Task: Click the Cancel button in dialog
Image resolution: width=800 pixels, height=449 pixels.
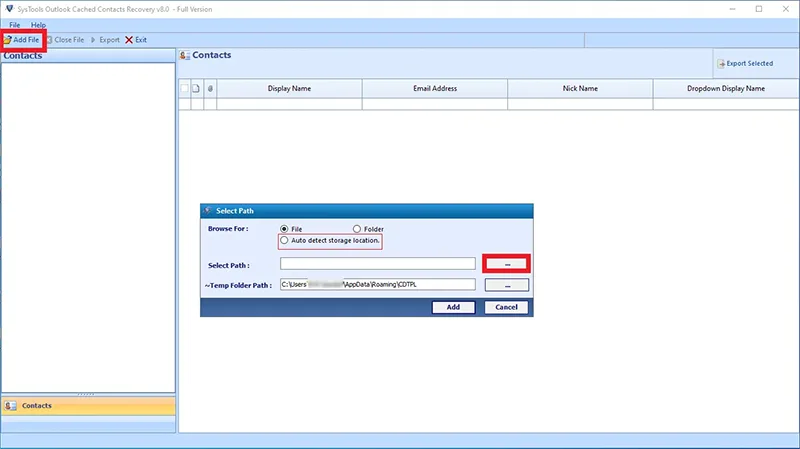Action: [506, 307]
